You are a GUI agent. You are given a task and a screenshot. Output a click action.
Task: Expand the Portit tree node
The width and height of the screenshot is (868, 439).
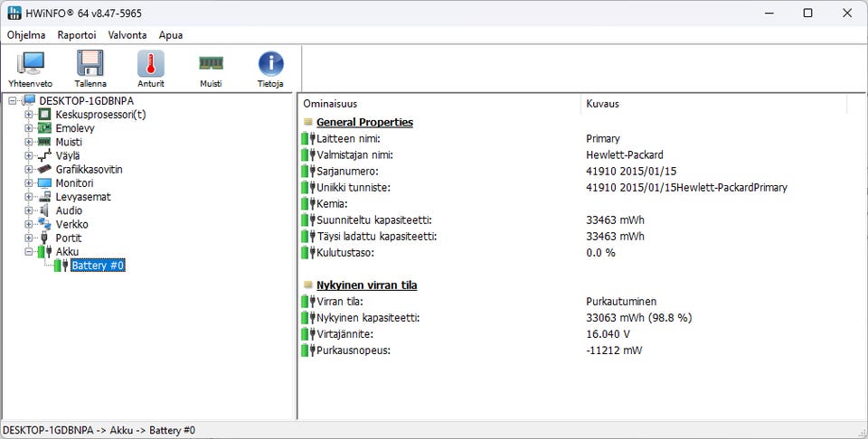click(29, 238)
